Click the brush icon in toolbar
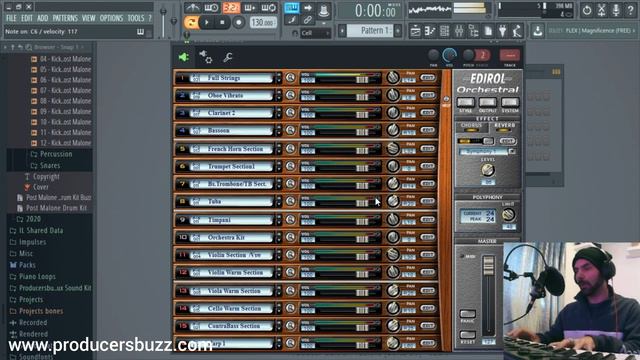Screen dimensions: 640x360 tap(292, 20)
